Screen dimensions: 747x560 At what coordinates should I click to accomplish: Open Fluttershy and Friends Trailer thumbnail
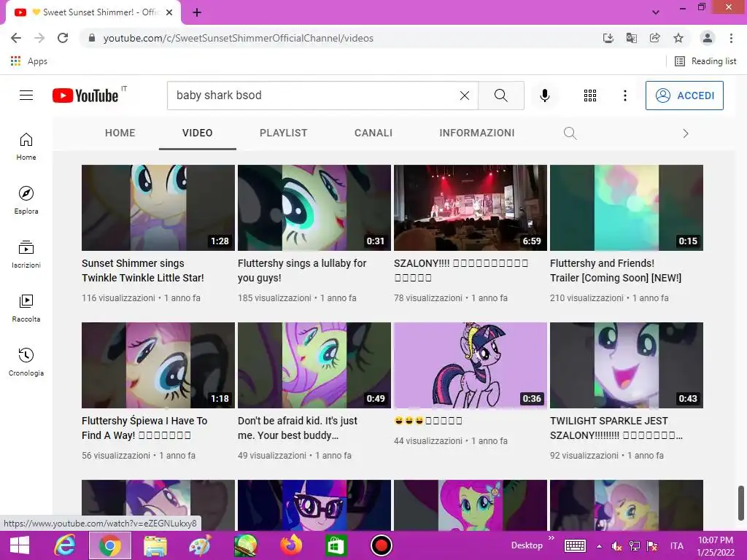point(627,208)
